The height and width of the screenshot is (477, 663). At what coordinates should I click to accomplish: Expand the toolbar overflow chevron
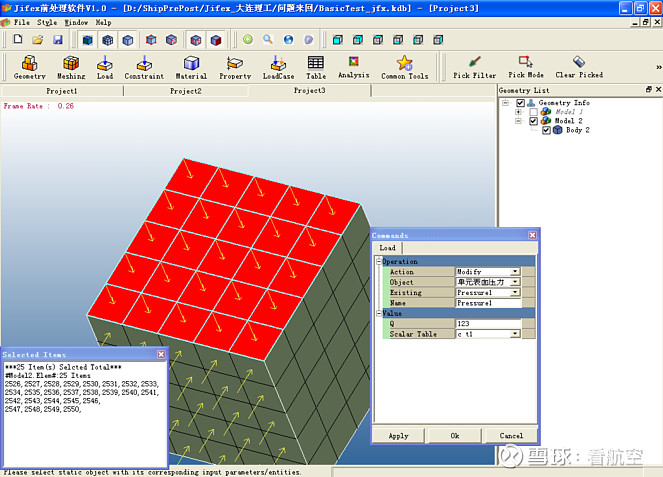(658, 67)
